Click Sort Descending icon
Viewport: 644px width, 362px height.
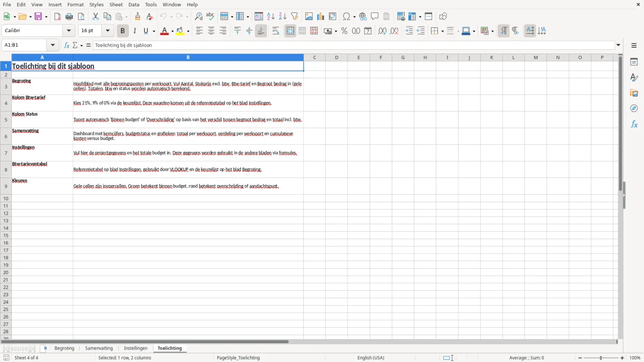click(282, 17)
